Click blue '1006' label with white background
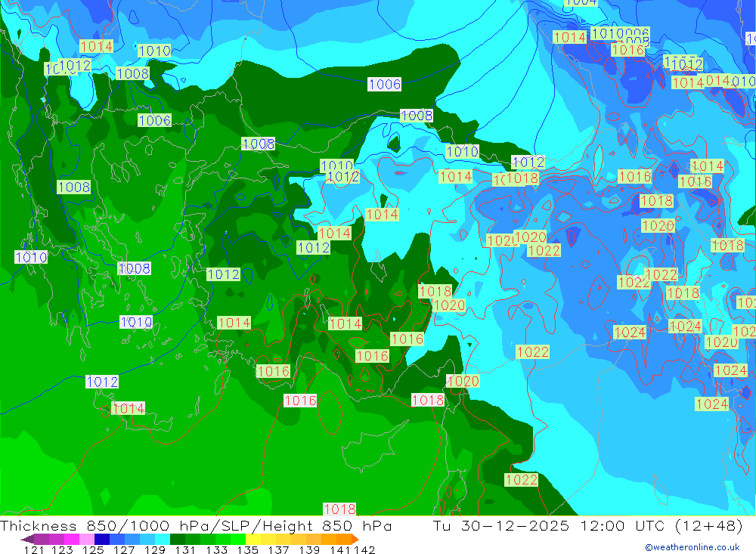 coord(384,85)
